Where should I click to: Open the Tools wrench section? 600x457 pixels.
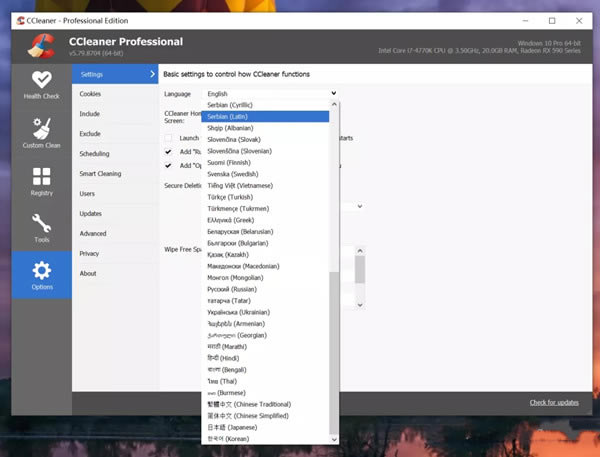[x=41, y=227]
